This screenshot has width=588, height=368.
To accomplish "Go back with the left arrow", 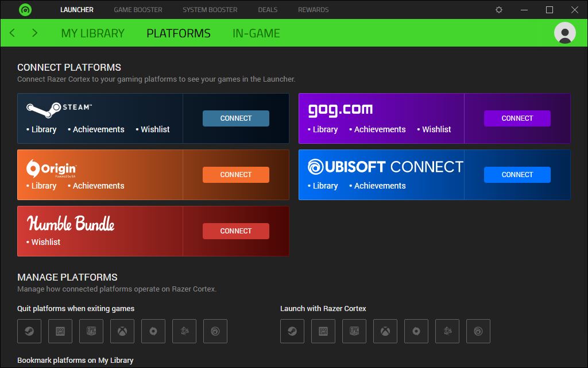I will tap(13, 33).
